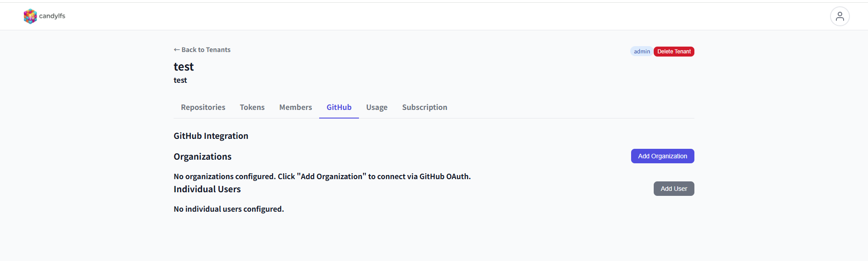Click the Individual Users section heading
This screenshot has height=261, width=868.
coord(207,189)
